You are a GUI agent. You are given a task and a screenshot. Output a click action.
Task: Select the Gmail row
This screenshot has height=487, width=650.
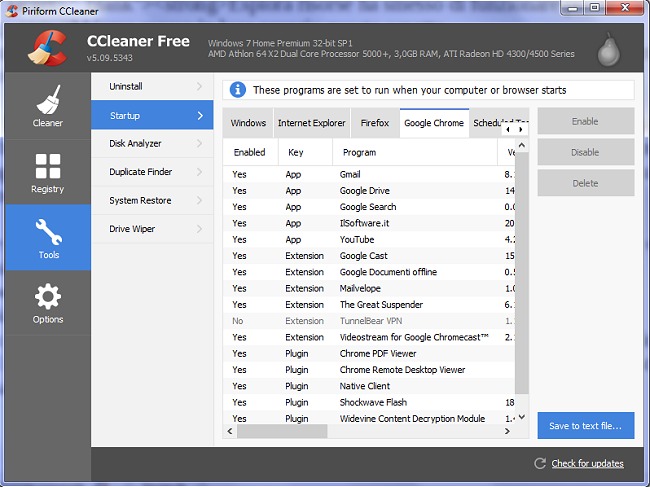[x=369, y=174]
